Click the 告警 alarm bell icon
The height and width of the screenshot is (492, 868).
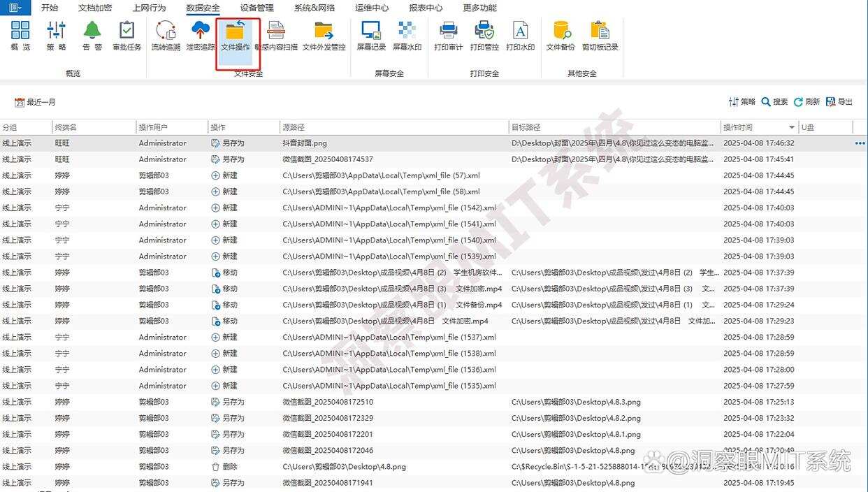[92, 36]
